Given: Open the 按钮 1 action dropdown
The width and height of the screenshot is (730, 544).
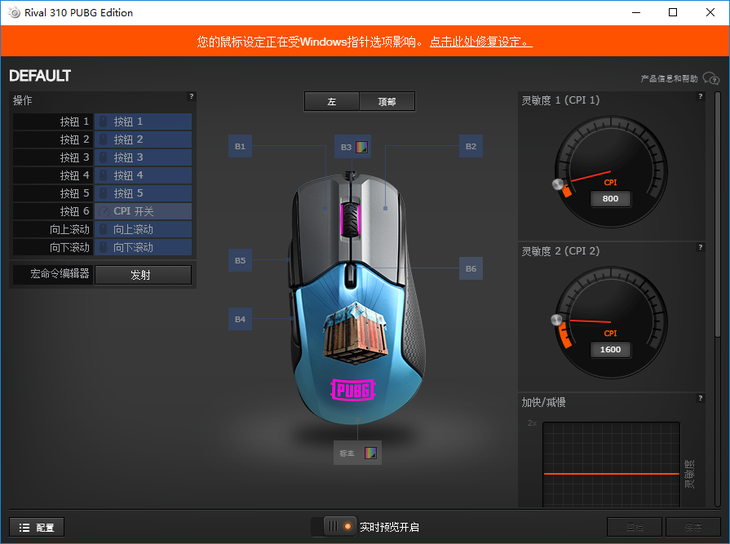Looking at the screenshot, I should pos(143,122).
